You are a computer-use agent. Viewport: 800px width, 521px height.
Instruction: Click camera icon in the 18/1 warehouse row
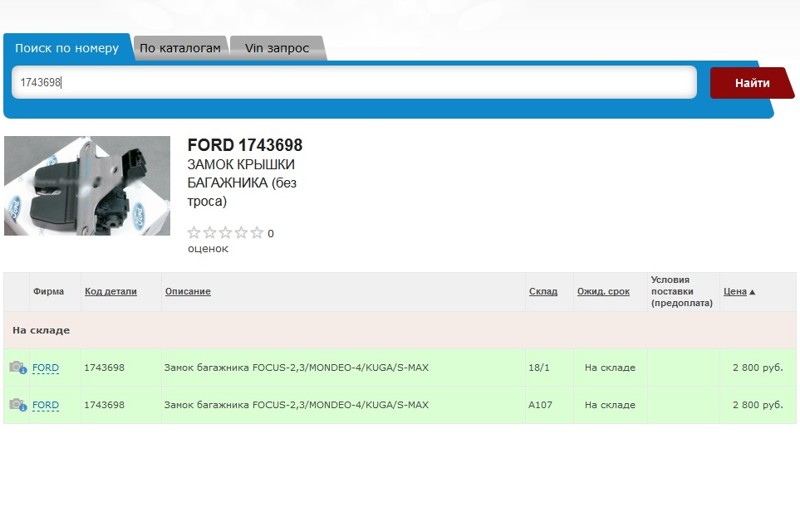click(18, 367)
